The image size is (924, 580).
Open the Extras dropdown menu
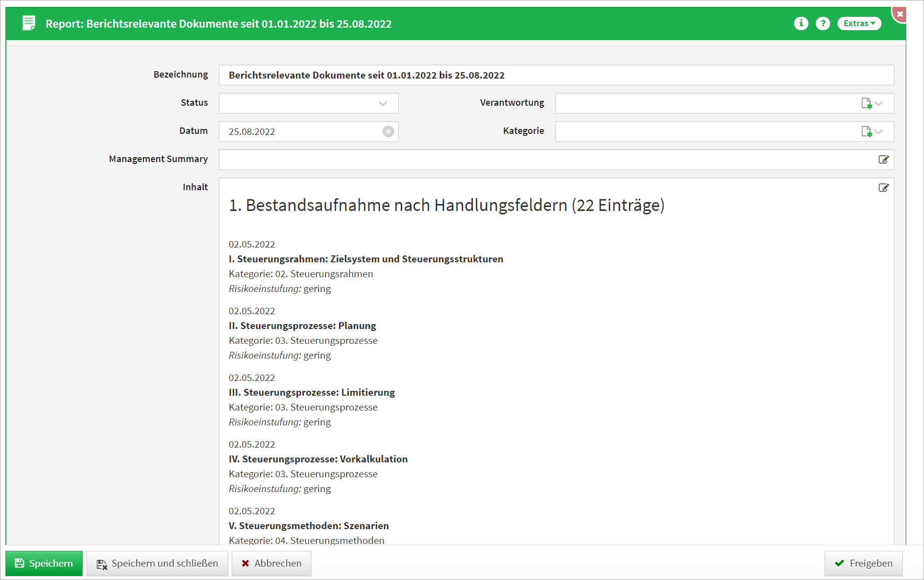coord(859,24)
